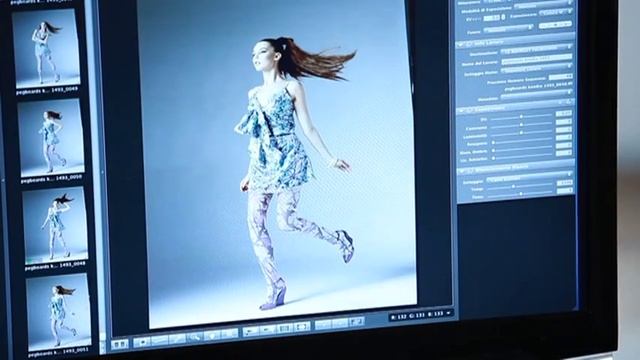Click the EV value field in the camera controls
Screen dimensions: 640x360
(491, 18)
